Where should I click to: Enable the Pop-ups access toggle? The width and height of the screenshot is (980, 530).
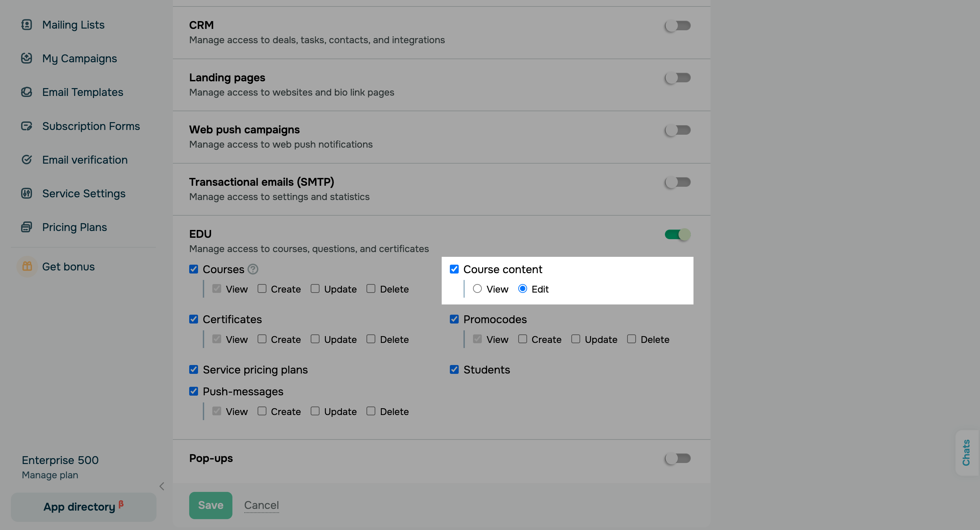pos(677,459)
